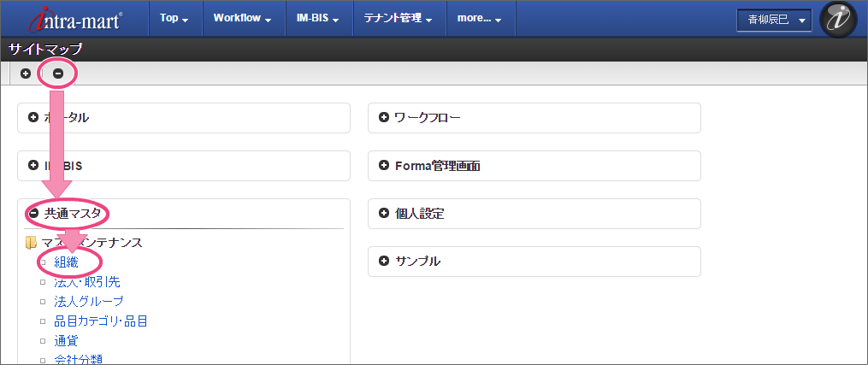Open the 法人グループ link

pos(89,301)
